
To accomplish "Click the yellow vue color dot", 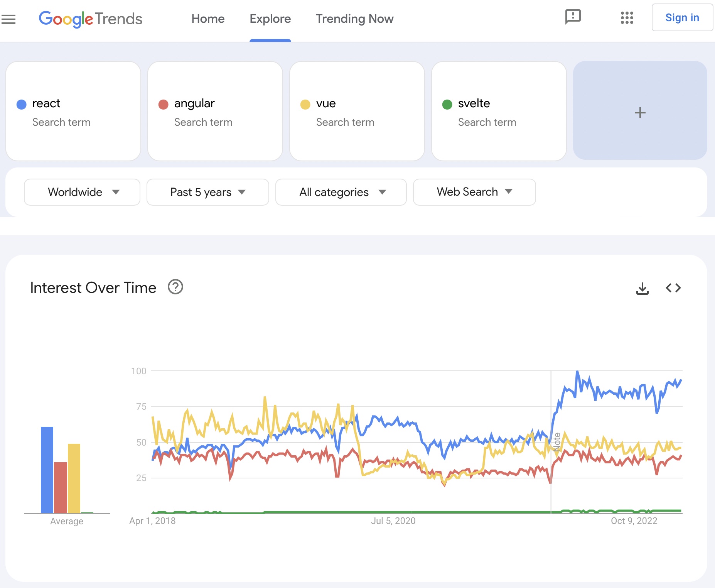I will pos(305,105).
